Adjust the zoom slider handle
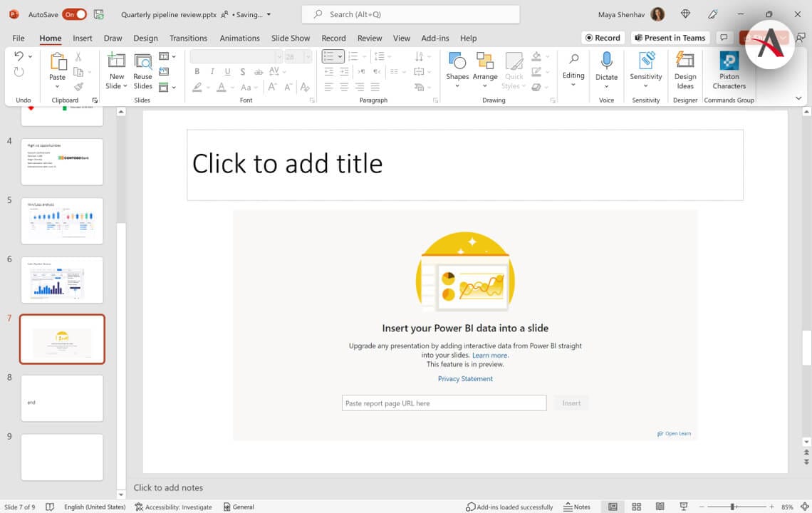The image size is (812, 513). coord(733,507)
